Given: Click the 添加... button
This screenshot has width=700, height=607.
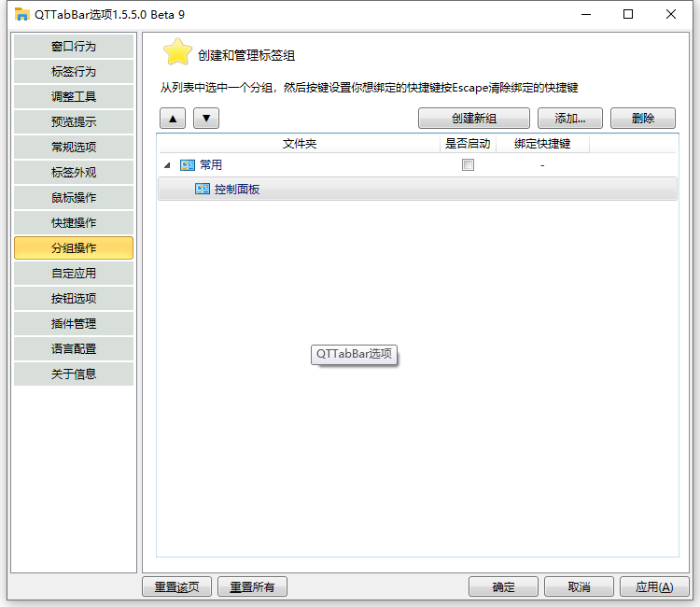Looking at the screenshot, I should 570,119.
